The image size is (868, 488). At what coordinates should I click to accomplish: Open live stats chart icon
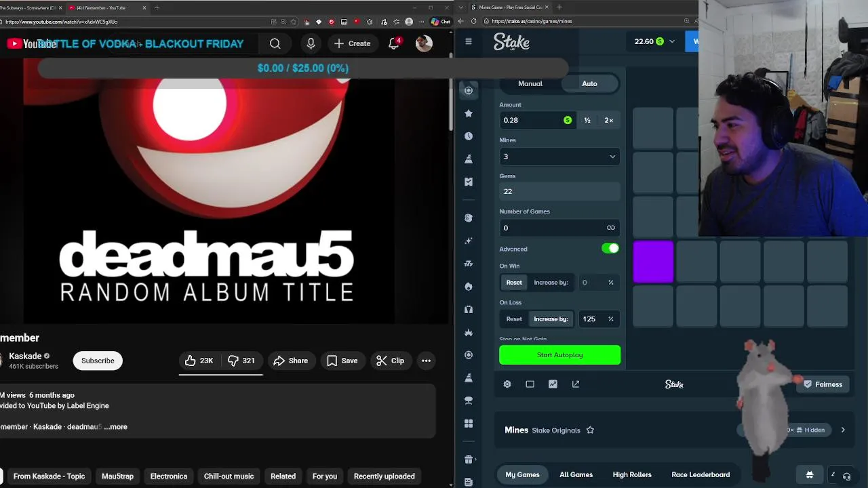tap(553, 384)
